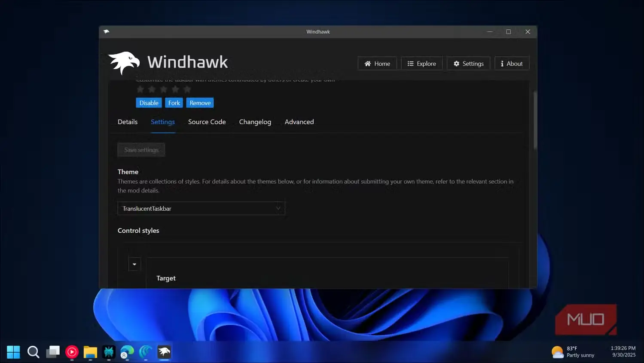Open Task View on the taskbar
This screenshot has width=644, height=363.
point(53,352)
